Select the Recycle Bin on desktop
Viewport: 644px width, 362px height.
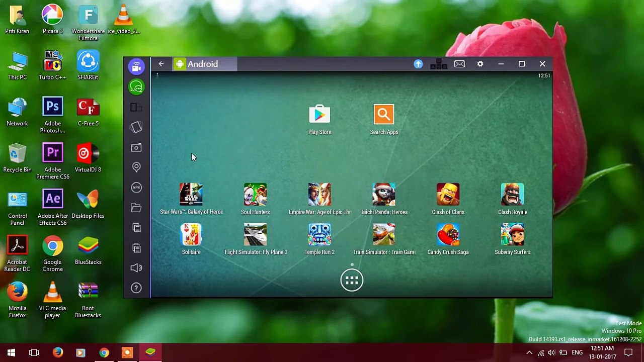(17, 158)
